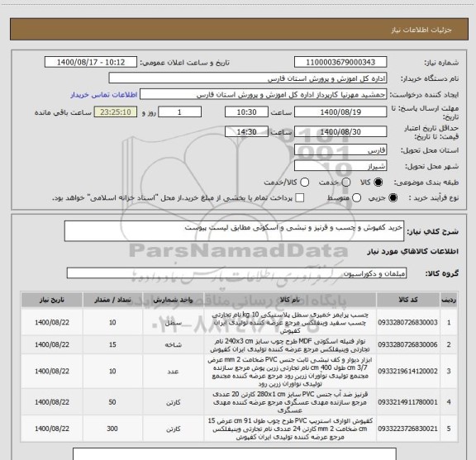Select the کالا/خدمت radio button
476x460 pixels.
pos(304,182)
